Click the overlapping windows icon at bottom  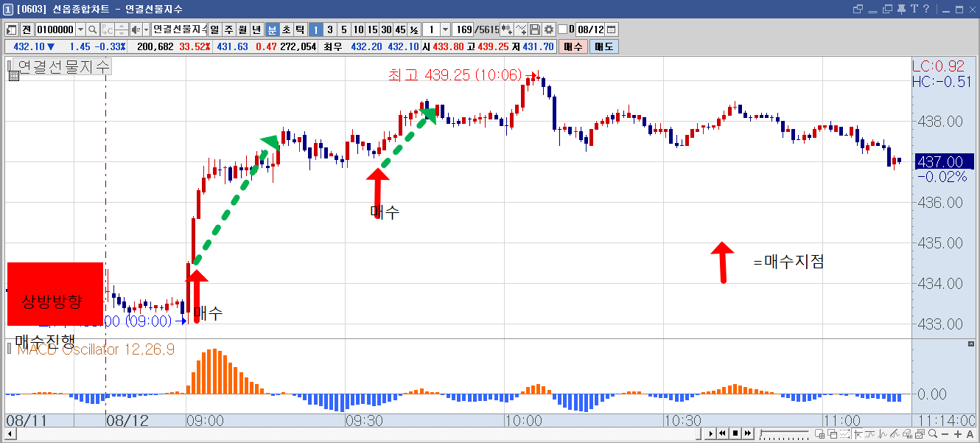click(832, 434)
